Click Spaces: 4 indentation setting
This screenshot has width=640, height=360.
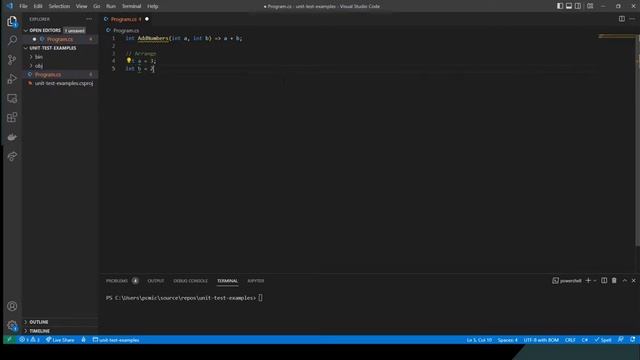pos(507,340)
